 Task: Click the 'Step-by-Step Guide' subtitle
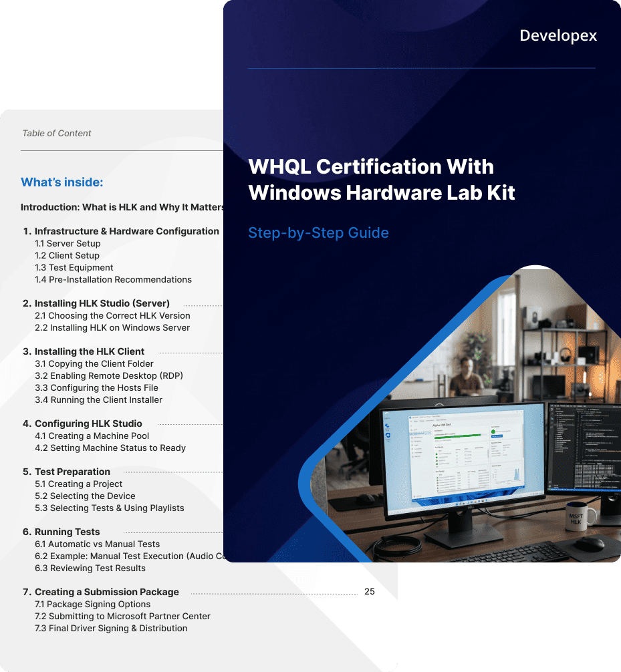pyautogui.click(x=319, y=232)
